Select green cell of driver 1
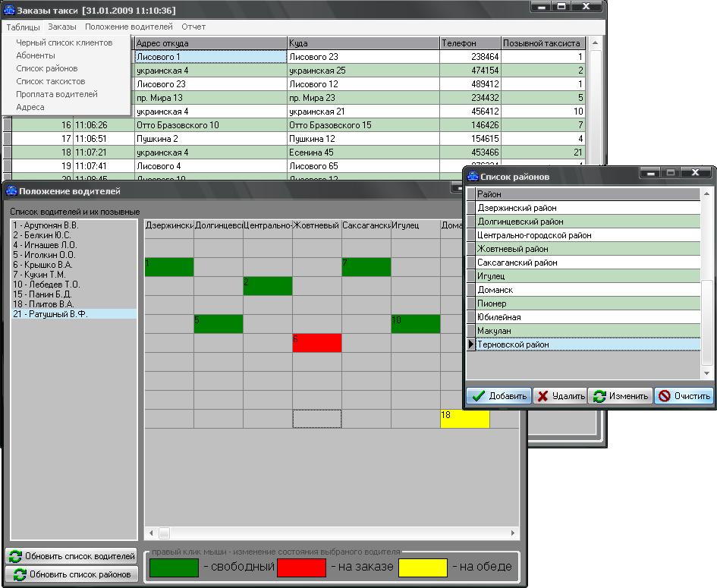The width and height of the screenshot is (717, 588). pos(169,267)
